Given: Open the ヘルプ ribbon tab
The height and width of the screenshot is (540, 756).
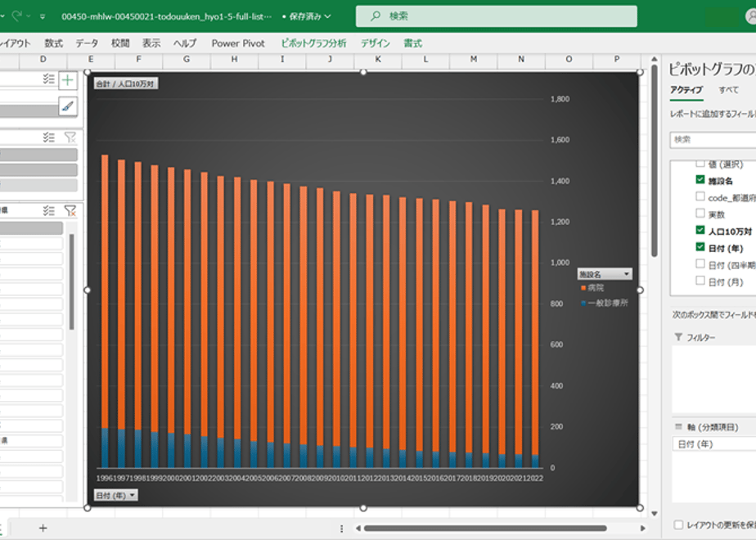Looking at the screenshot, I should [x=185, y=43].
